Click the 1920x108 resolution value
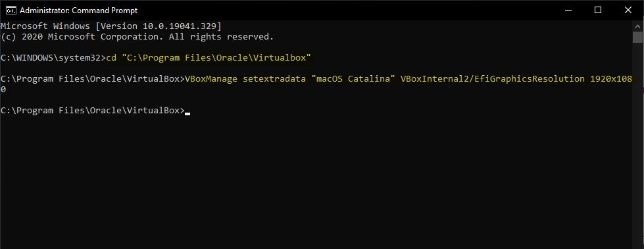The width and height of the screenshot is (644, 249). click(x=610, y=79)
